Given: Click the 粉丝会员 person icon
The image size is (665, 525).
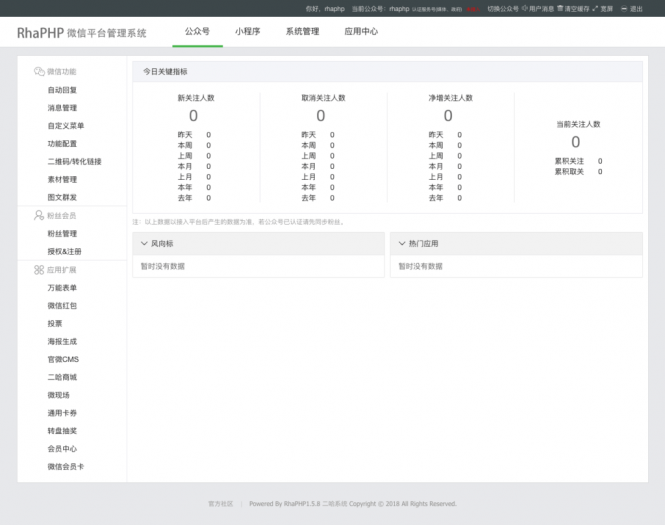Looking at the screenshot, I should (39, 215).
